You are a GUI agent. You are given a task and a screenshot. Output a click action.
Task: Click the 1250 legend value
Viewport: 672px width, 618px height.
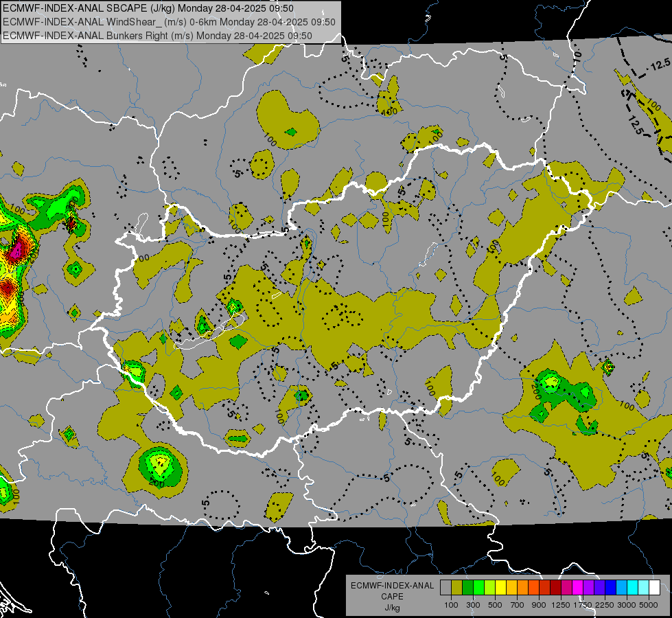click(x=561, y=605)
